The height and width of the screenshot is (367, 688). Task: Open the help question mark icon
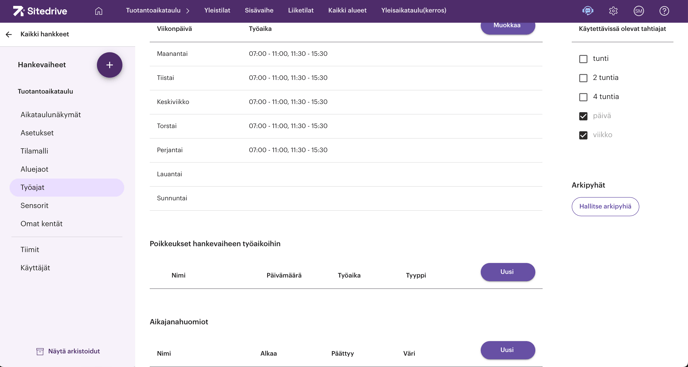pyautogui.click(x=664, y=11)
